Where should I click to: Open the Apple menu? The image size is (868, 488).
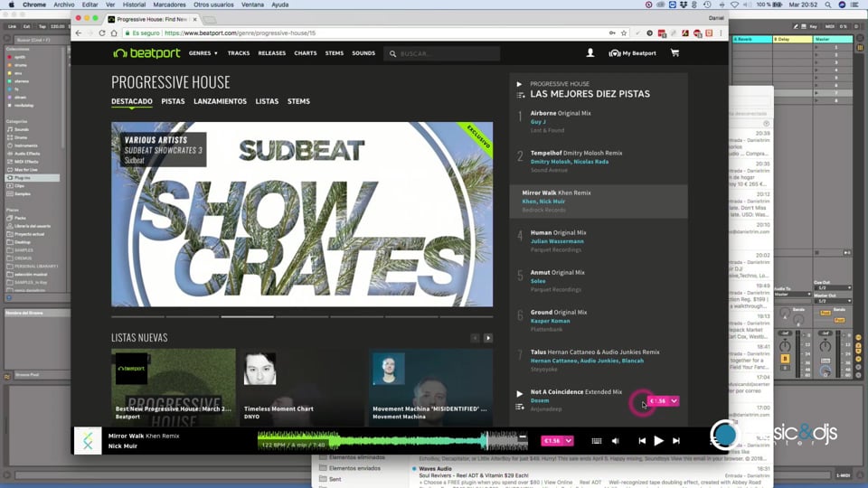pyautogui.click(x=11, y=5)
